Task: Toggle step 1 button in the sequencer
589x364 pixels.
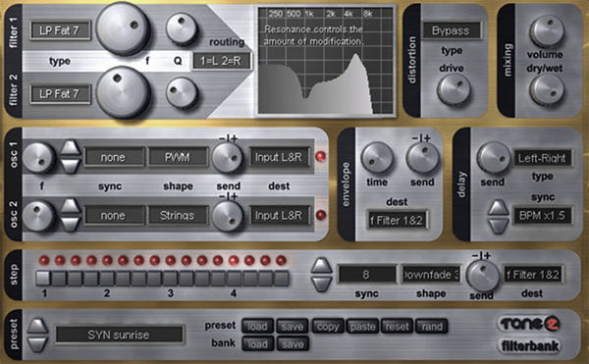Action: pos(43,279)
